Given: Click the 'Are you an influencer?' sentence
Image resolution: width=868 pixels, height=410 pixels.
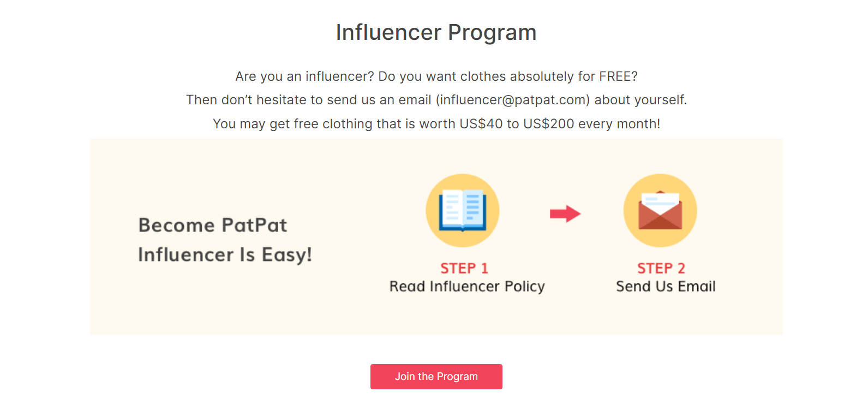Looking at the screenshot, I should 304,76.
